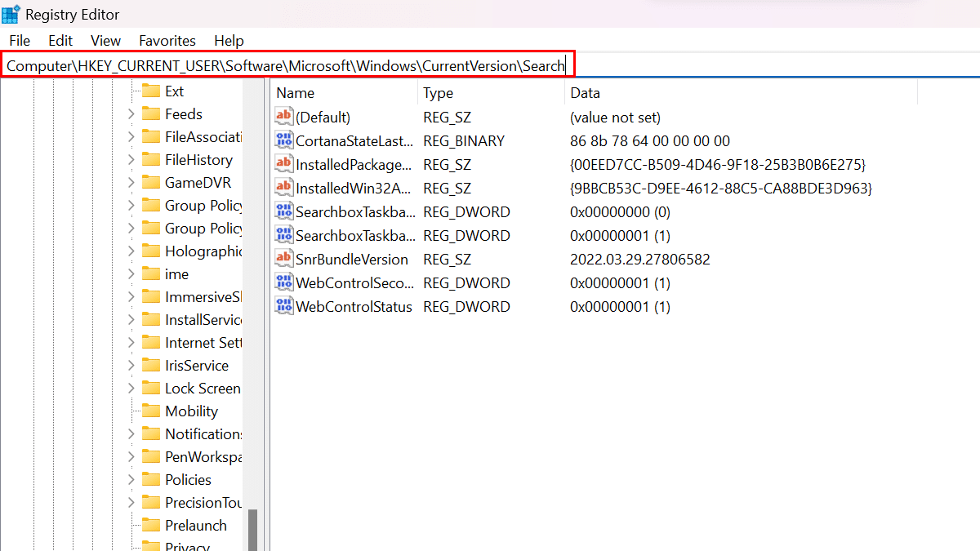Image resolution: width=980 pixels, height=551 pixels.
Task: Expand the Holographic key
Action: tap(131, 251)
